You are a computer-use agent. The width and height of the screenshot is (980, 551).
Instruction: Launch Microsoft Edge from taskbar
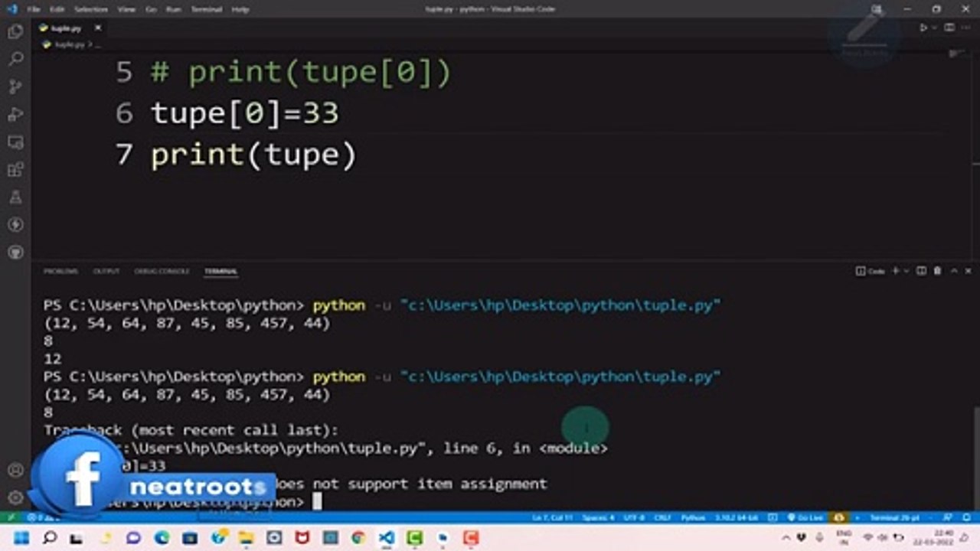click(162, 538)
